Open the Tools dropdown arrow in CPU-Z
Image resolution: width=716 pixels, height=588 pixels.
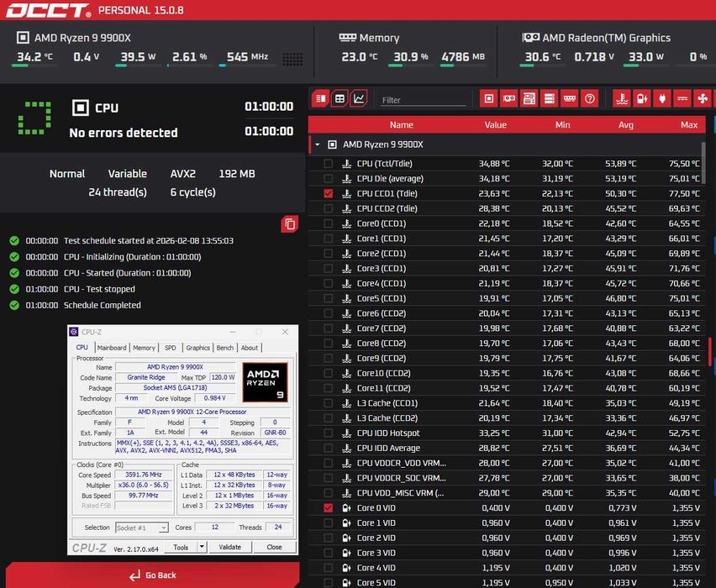tap(202, 547)
